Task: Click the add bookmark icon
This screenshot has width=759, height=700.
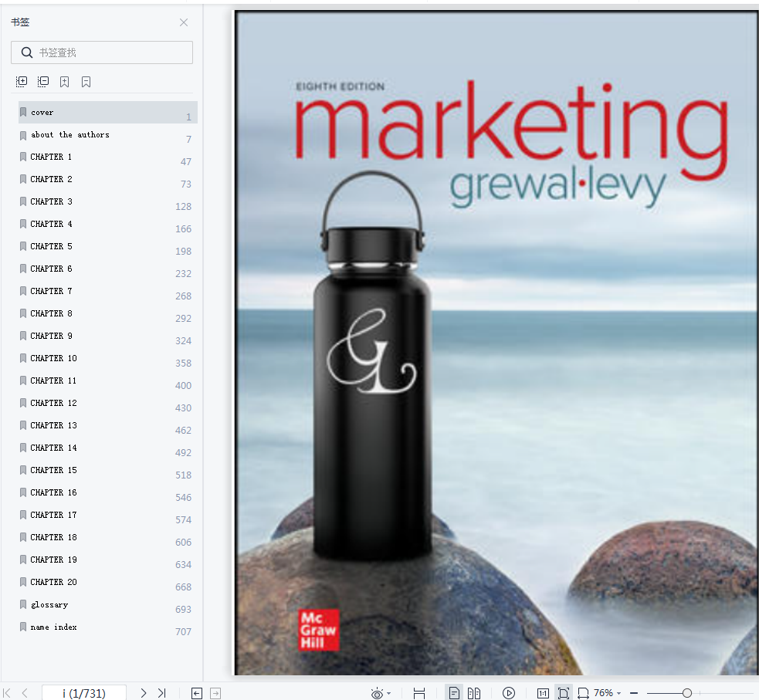Action: tap(64, 82)
